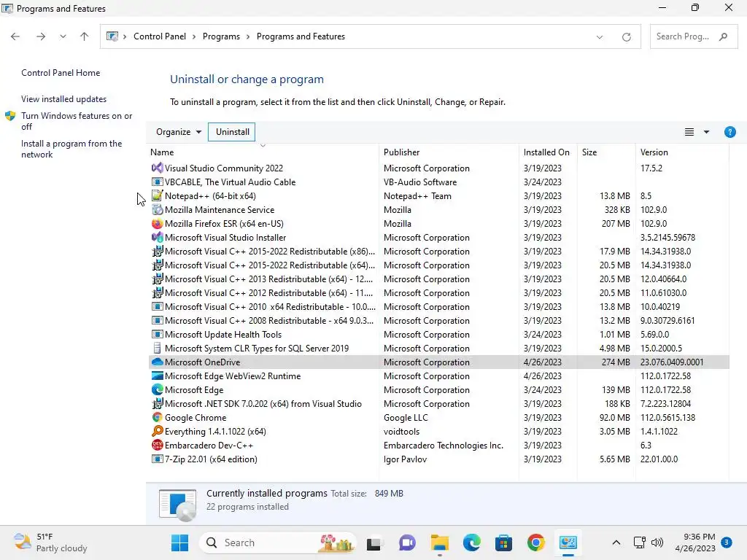The width and height of the screenshot is (747, 560).
Task: Select Microsoft Visual C++ 2010 x64 Redistributable row
Action: 438,307
